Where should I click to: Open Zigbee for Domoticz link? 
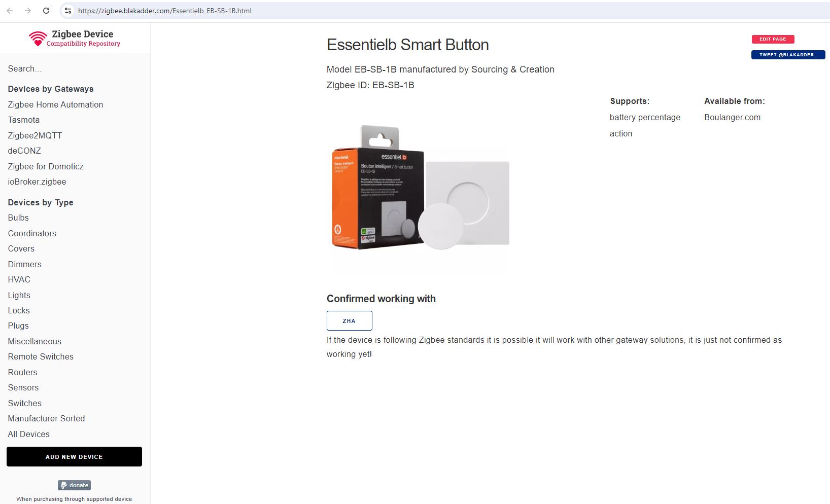tap(46, 166)
